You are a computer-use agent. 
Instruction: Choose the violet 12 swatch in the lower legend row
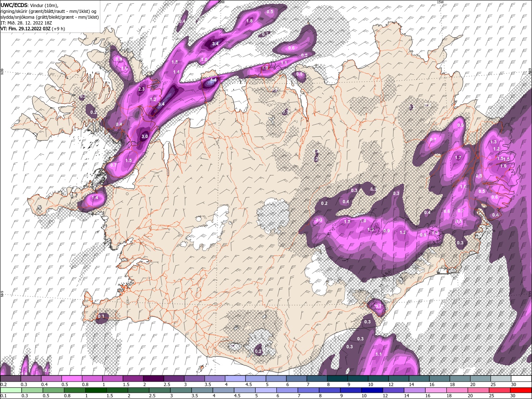tap(393, 390)
